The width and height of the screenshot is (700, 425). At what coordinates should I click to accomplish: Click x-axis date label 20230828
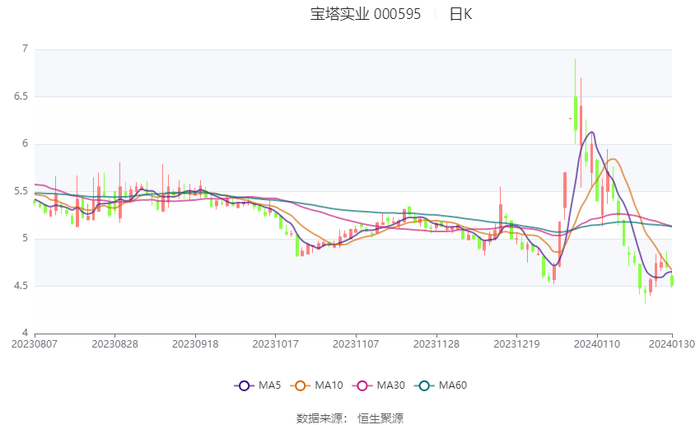(x=115, y=344)
